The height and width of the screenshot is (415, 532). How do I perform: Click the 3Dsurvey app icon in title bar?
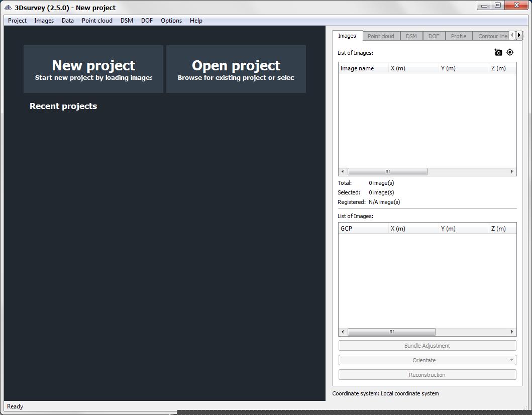pos(8,7)
